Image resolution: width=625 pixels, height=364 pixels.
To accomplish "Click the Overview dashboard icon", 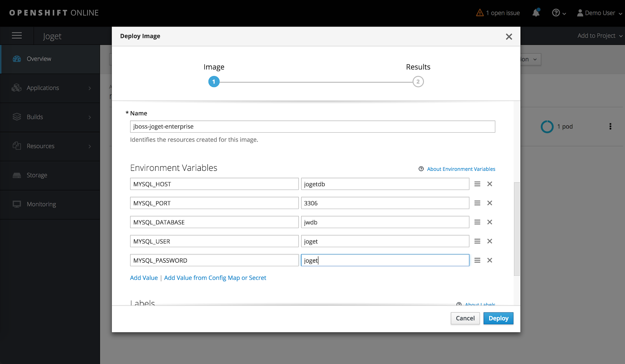I will [17, 59].
